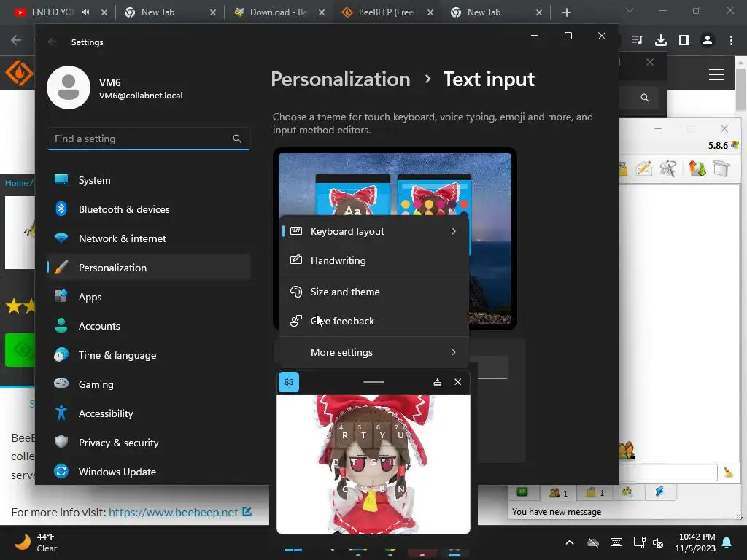Open the browser profile icon

point(708,40)
